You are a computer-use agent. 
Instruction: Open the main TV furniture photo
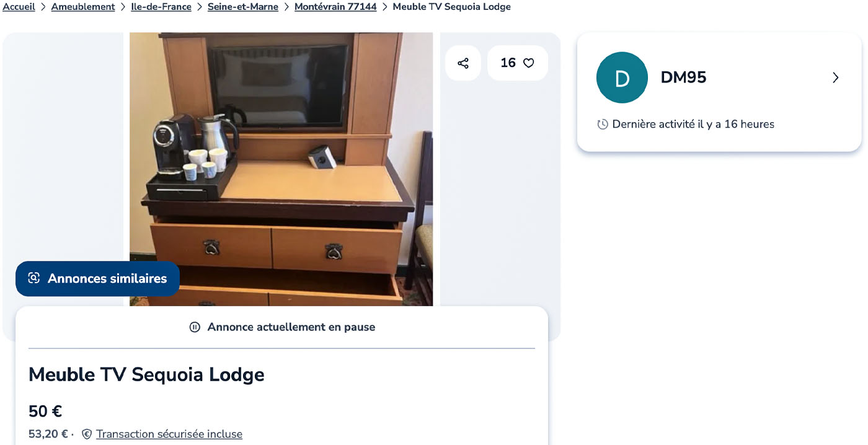281,169
